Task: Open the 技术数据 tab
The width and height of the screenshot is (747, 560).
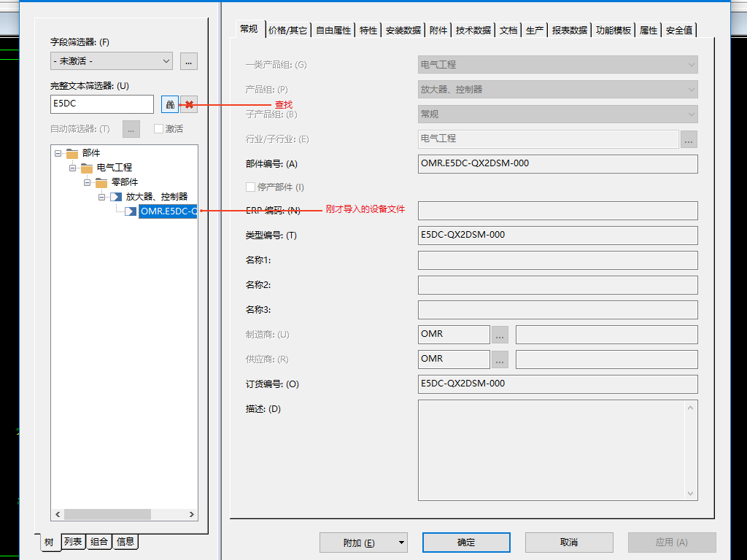Action: tap(473, 31)
